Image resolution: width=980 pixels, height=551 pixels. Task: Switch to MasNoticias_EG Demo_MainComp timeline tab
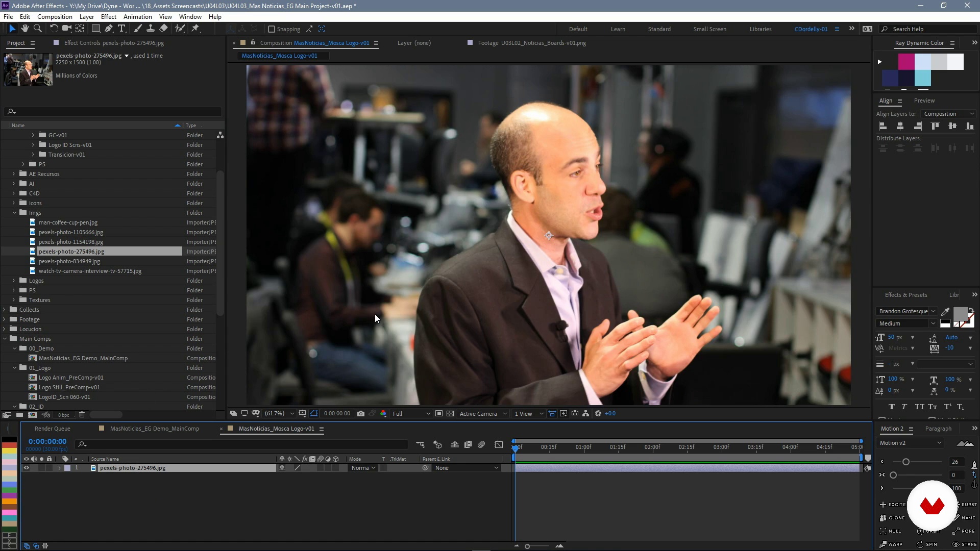155,429
